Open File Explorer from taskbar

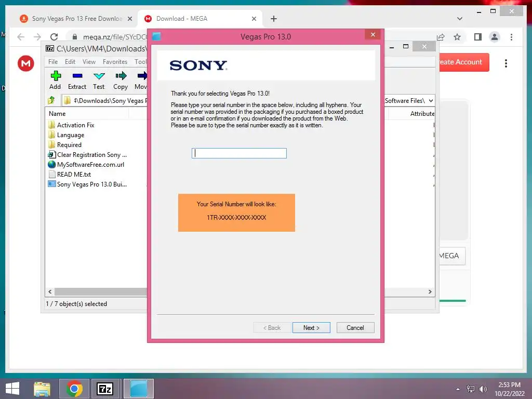coord(42,389)
